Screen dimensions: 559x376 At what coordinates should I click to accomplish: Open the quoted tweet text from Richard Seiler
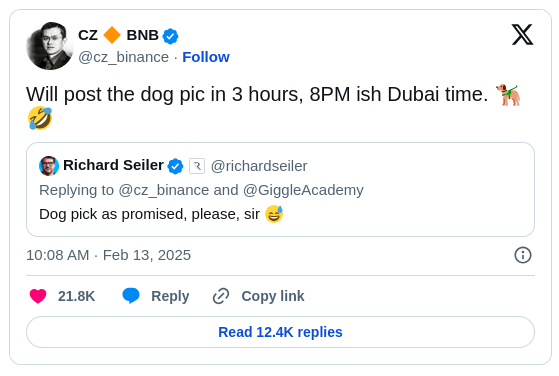pos(149,214)
